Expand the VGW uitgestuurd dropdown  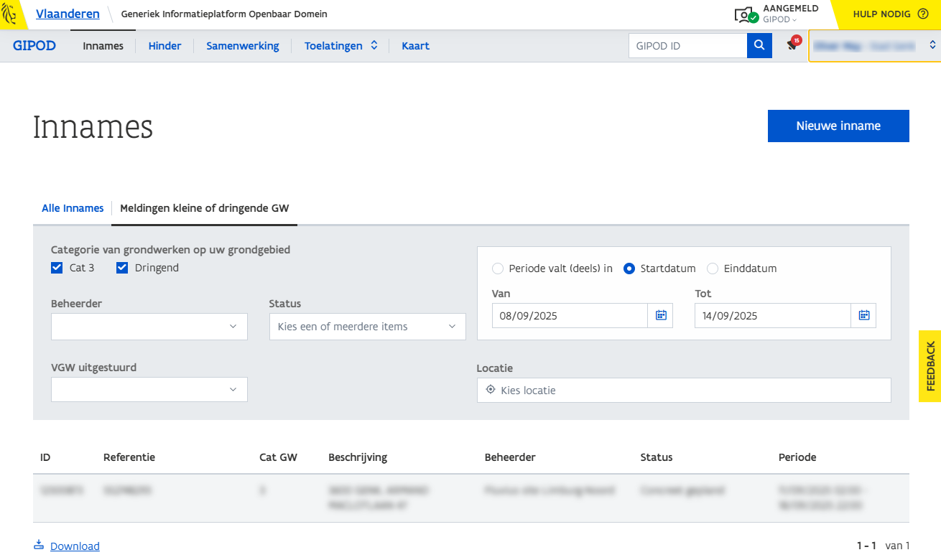pyautogui.click(x=149, y=389)
